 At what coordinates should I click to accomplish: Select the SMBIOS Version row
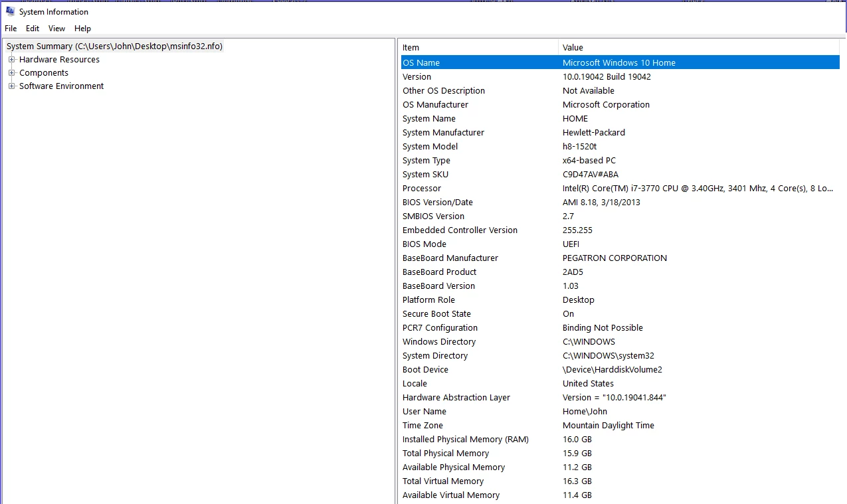[x=620, y=216]
